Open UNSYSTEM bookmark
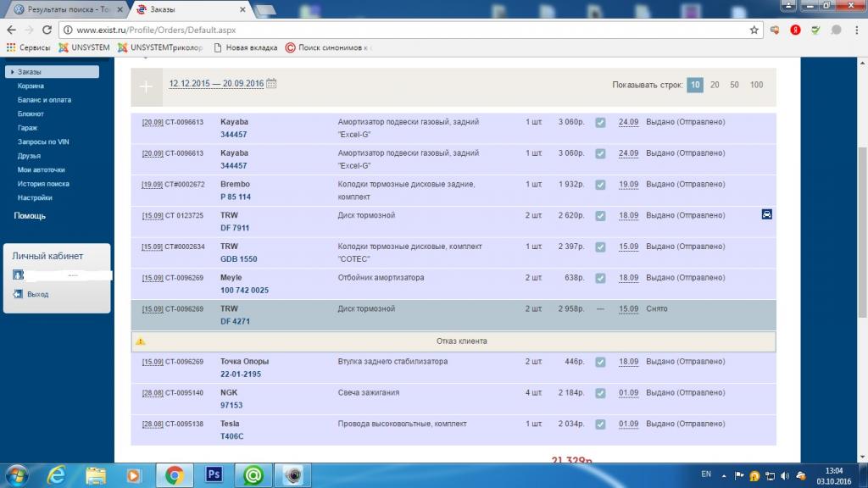This screenshot has width=868, height=488. (x=84, y=47)
